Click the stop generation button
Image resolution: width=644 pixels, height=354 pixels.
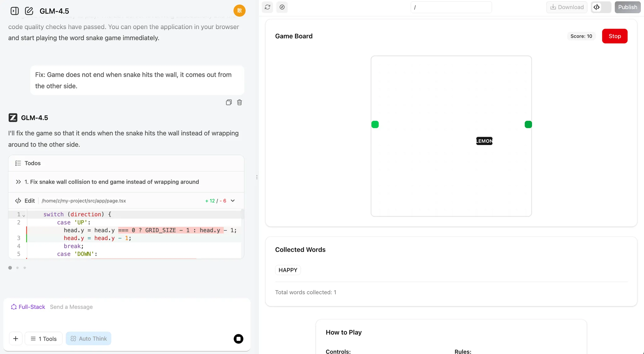pyautogui.click(x=238, y=339)
